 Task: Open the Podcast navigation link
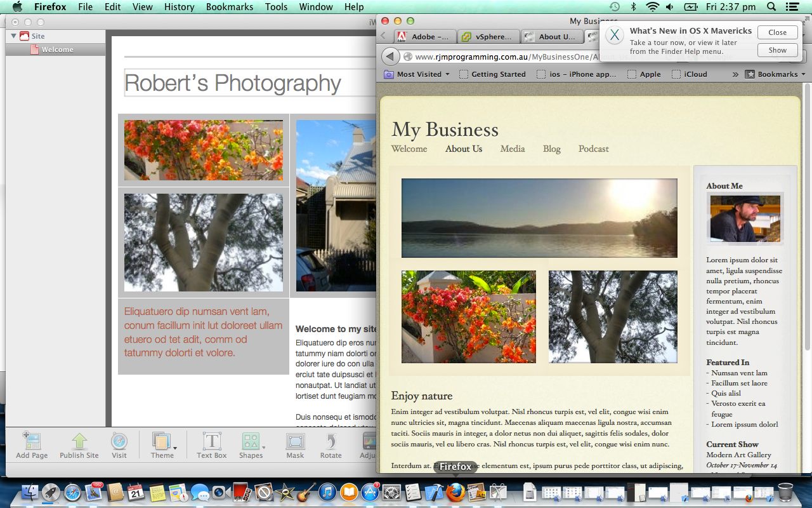click(594, 149)
